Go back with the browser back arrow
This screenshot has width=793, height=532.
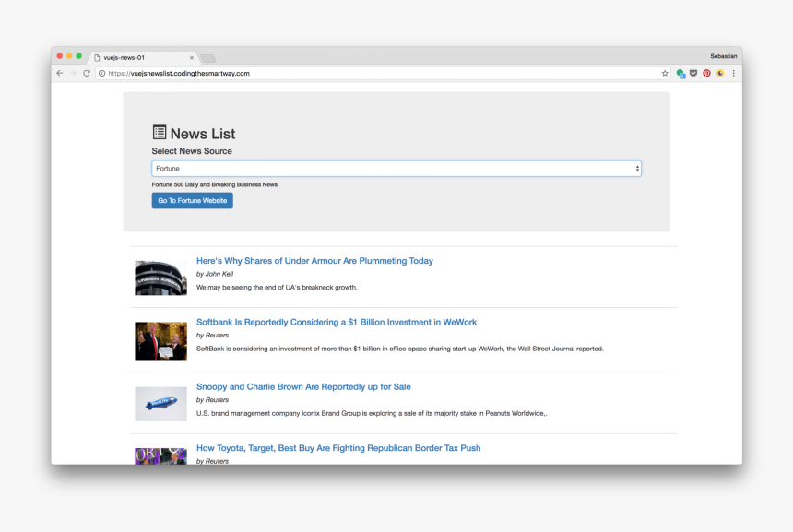(x=60, y=74)
